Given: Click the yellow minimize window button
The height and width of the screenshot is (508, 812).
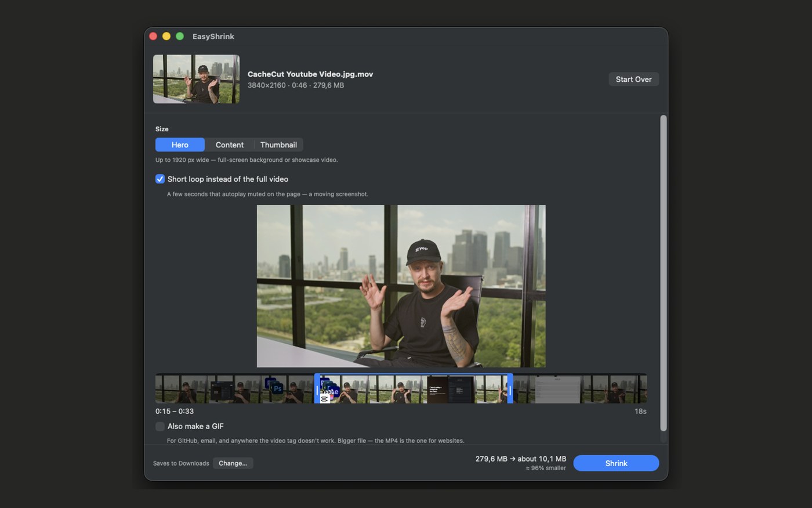Looking at the screenshot, I should pyautogui.click(x=166, y=36).
